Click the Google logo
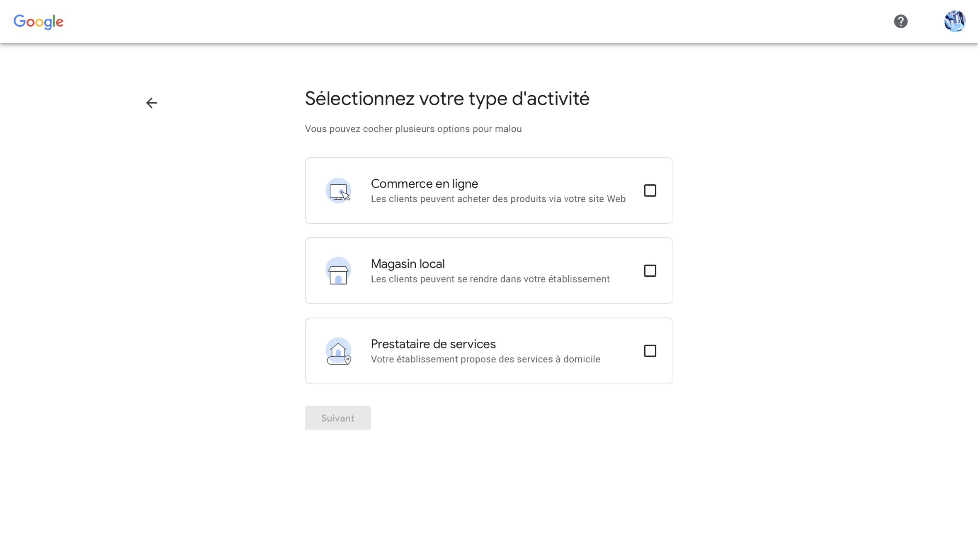 click(x=39, y=22)
